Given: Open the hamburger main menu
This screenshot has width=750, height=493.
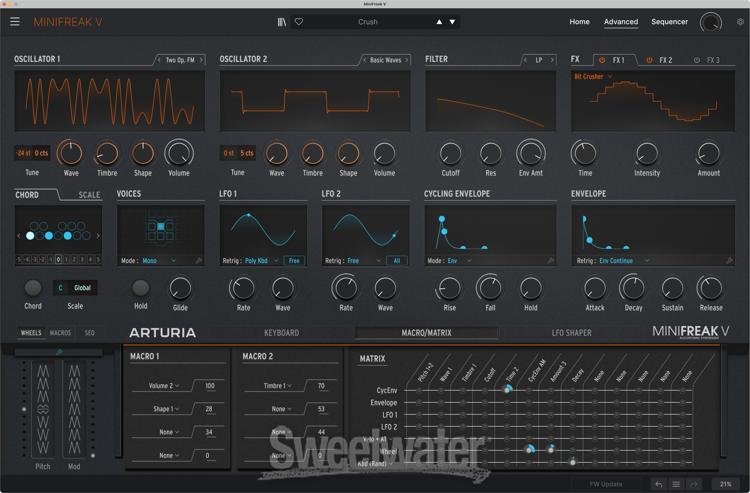Looking at the screenshot, I should point(15,22).
